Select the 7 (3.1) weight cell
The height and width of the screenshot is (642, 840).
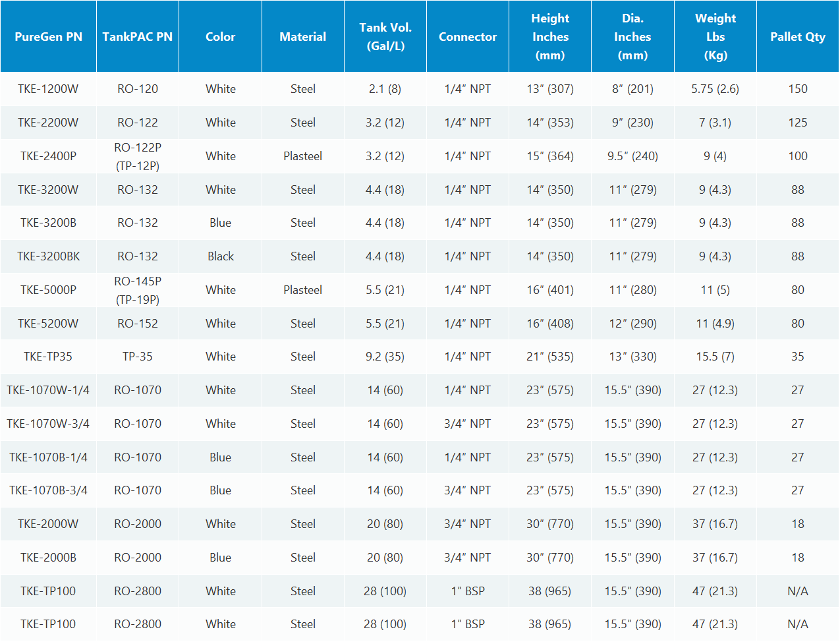715,123
